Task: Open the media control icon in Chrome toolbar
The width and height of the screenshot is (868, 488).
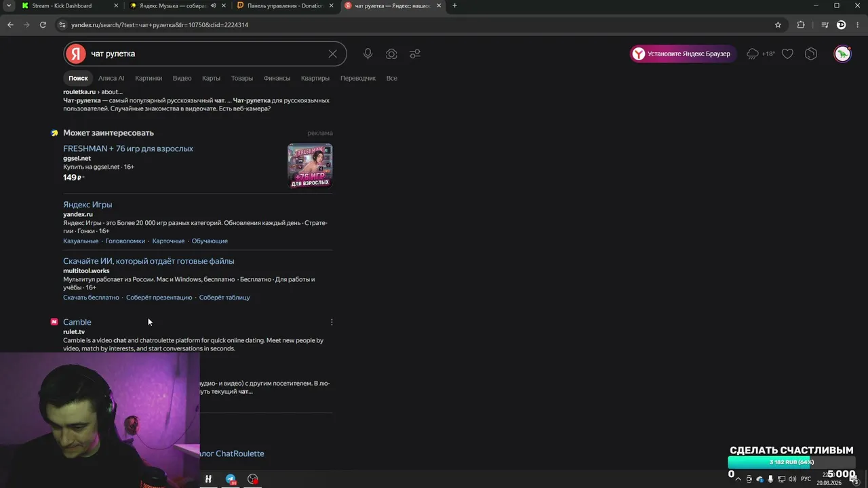Action: (825, 24)
